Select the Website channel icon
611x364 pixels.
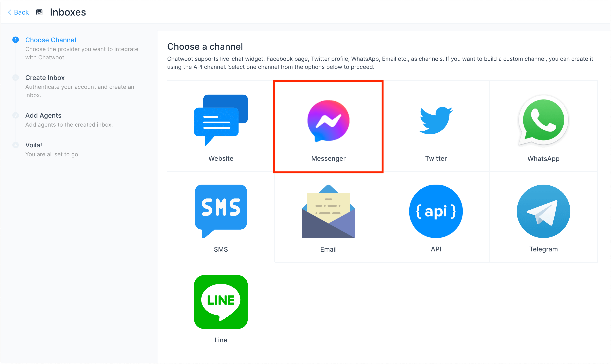tap(221, 120)
